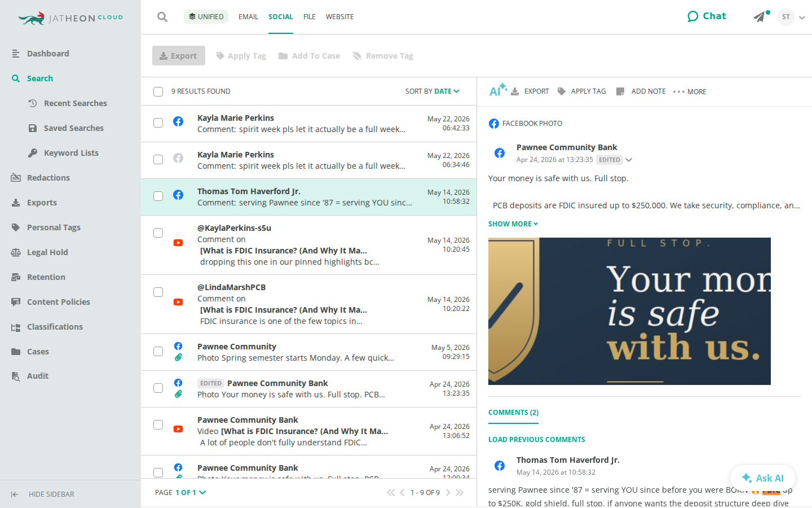Click the Ask AI button
Screen dimensions: 812x508
(762, 478)
